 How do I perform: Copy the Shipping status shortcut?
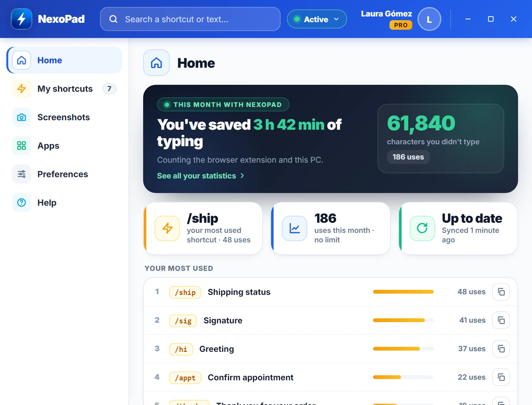(501, 292)
